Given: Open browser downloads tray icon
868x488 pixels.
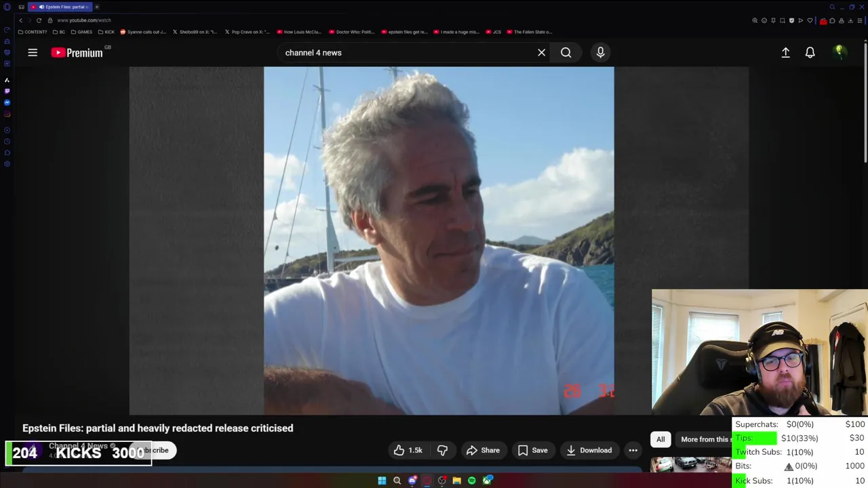Looking at the screenshot, I should click(x=850, y=20).
